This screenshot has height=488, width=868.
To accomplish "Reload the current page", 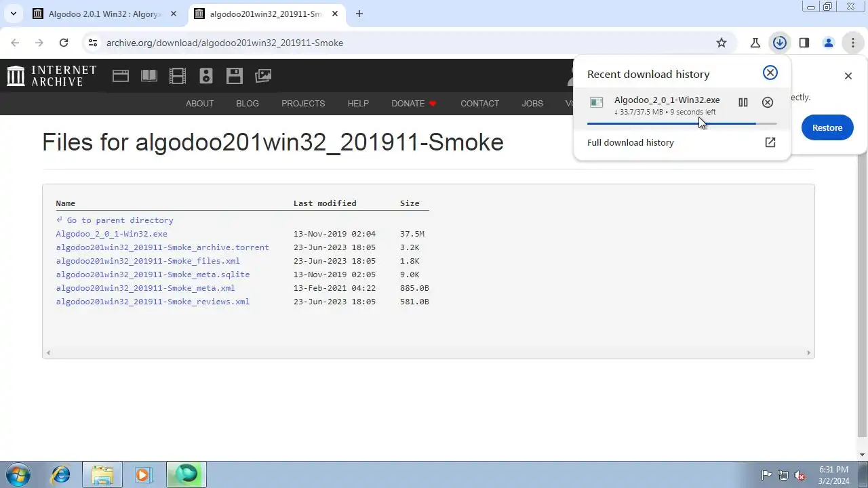I will (64, 43).
